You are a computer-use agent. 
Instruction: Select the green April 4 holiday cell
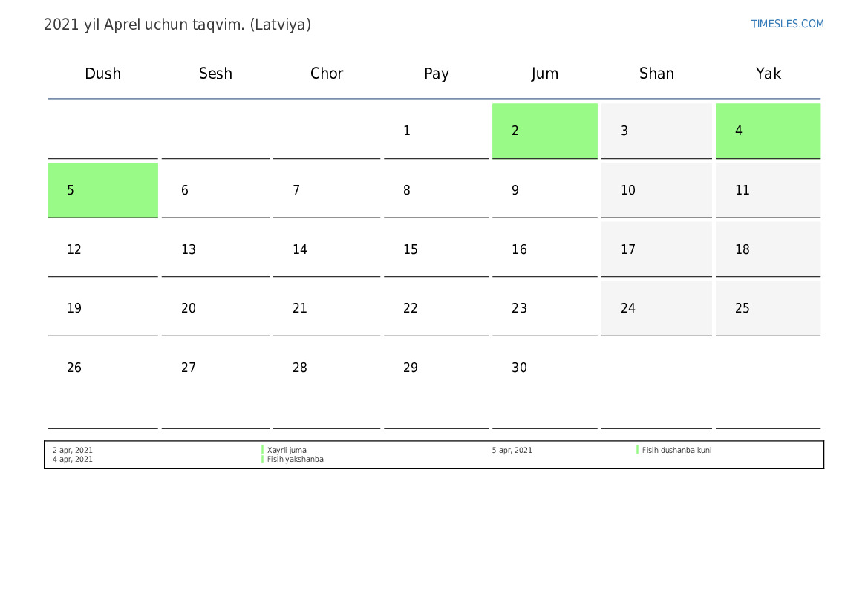[768, 131]
